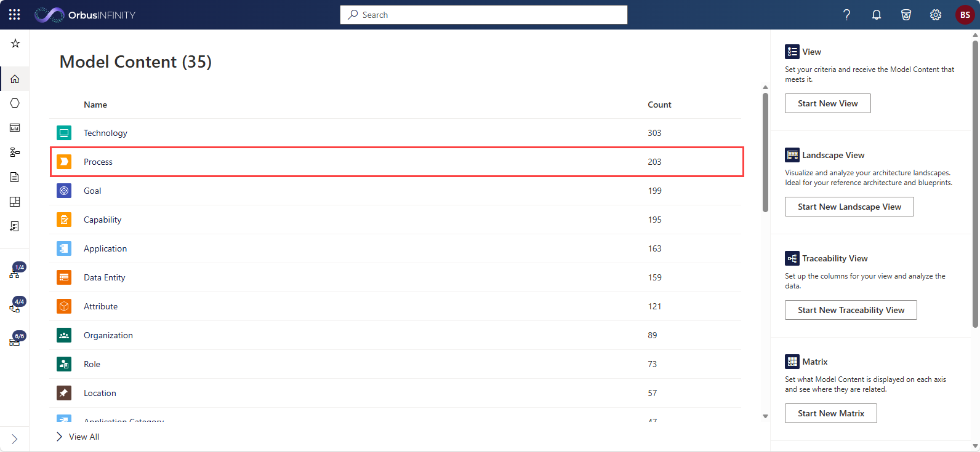The image size is (980, 452).
Task: Click the right panel scrollbar
Action: [975, 184]
